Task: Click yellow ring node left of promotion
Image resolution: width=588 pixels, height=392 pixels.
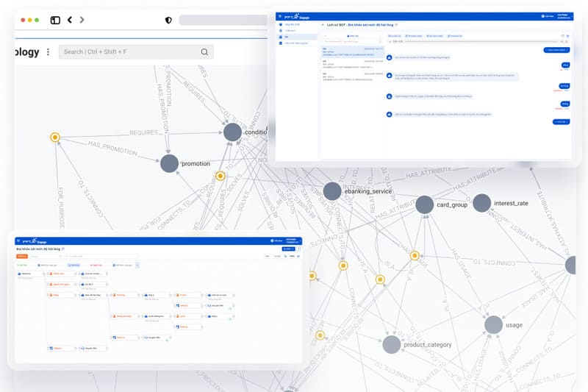Action: point(54,138)
